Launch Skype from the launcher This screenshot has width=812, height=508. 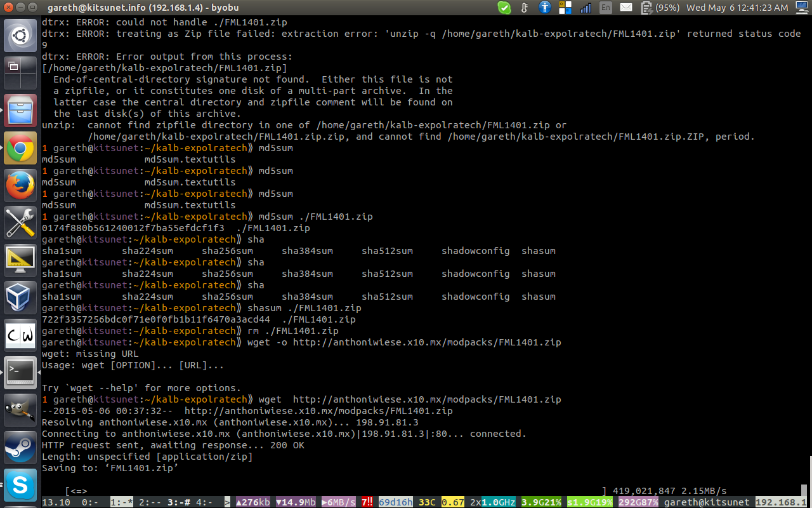coord(20,485)
